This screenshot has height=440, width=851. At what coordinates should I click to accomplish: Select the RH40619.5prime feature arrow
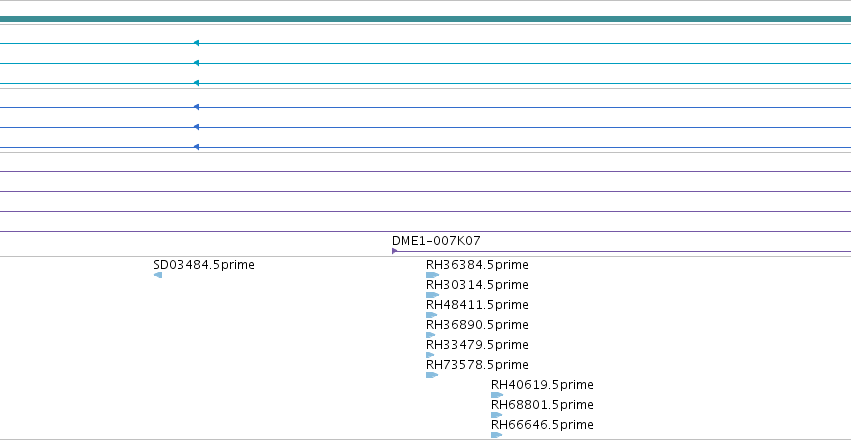click(x=497, y=395)
